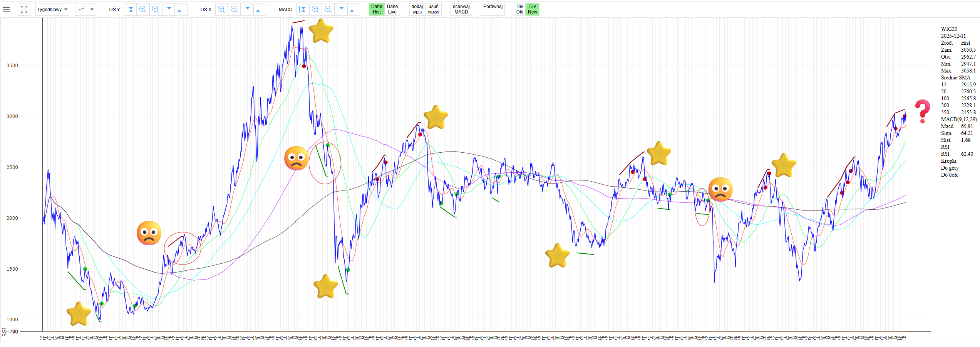Click the OŚ X up arrow

pyautogui.click(x=258, y=9)
